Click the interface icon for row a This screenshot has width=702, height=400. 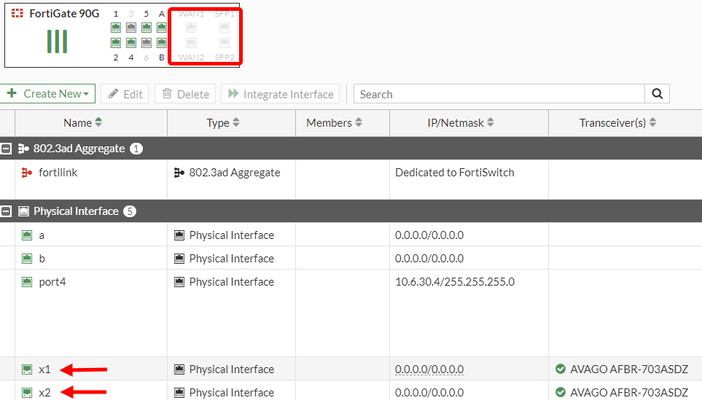tap(27, 235)
